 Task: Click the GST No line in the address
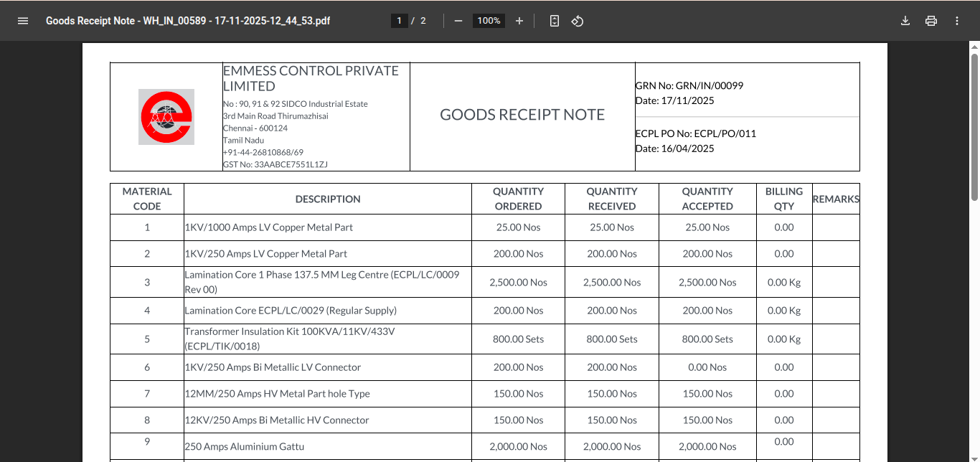275,164
